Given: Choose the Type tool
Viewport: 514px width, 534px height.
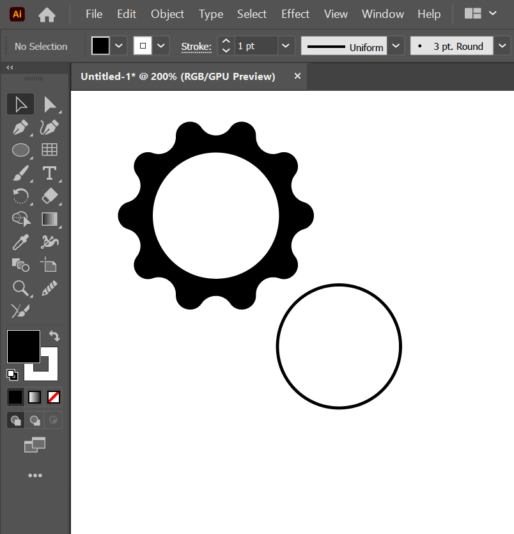Looking at the screenshot, I should (49, 173).
